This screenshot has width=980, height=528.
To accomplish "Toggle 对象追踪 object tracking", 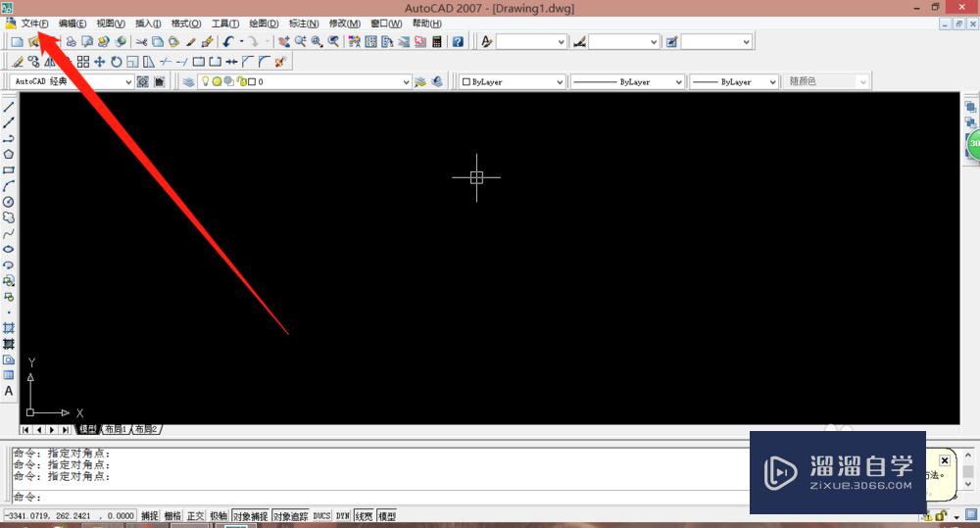I will coord(291,516).
